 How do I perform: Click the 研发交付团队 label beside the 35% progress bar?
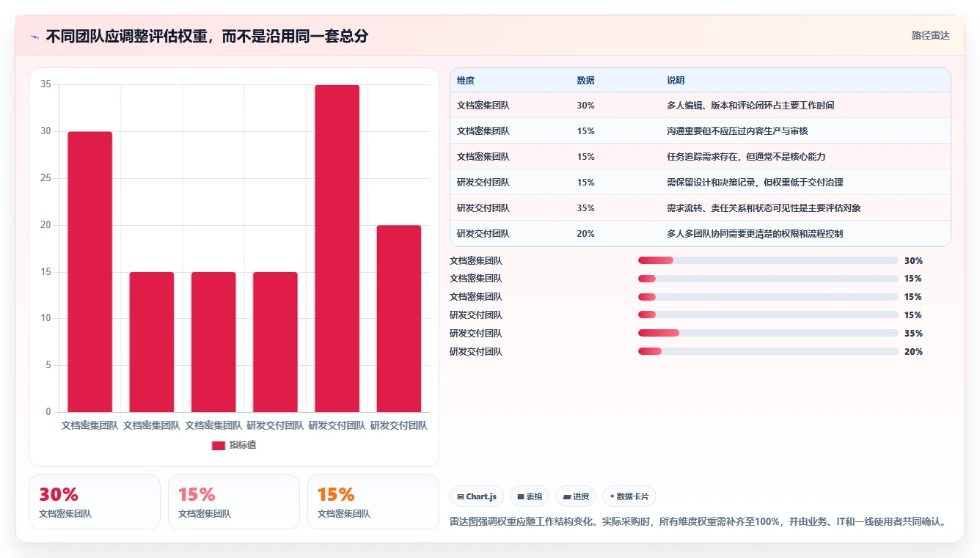tap(476, 334)
